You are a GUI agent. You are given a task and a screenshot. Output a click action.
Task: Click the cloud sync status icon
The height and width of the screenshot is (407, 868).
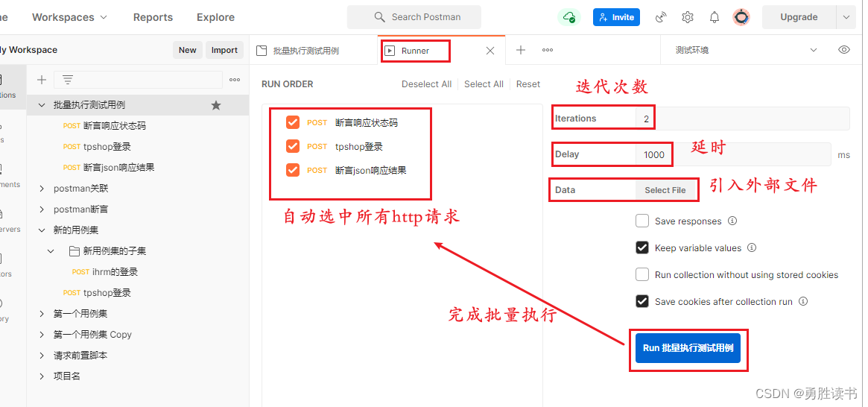click(x=569, y=17)
